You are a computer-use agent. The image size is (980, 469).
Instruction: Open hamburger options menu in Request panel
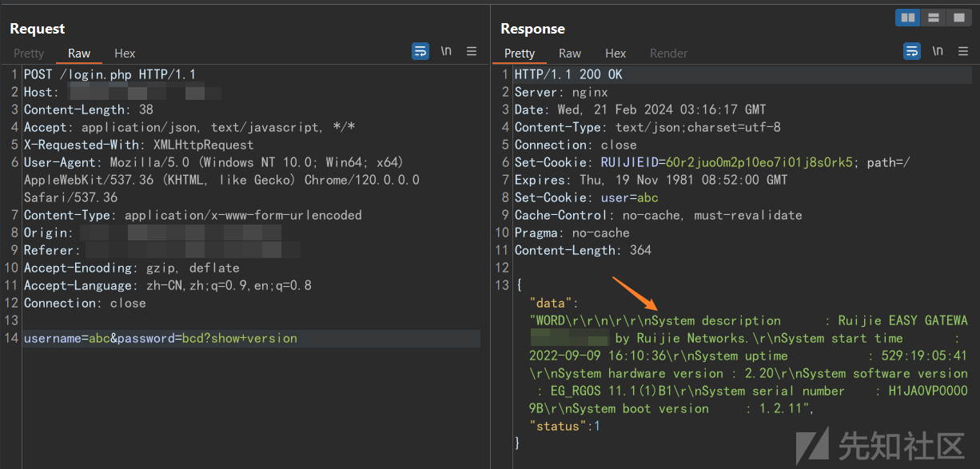point(472,51)
